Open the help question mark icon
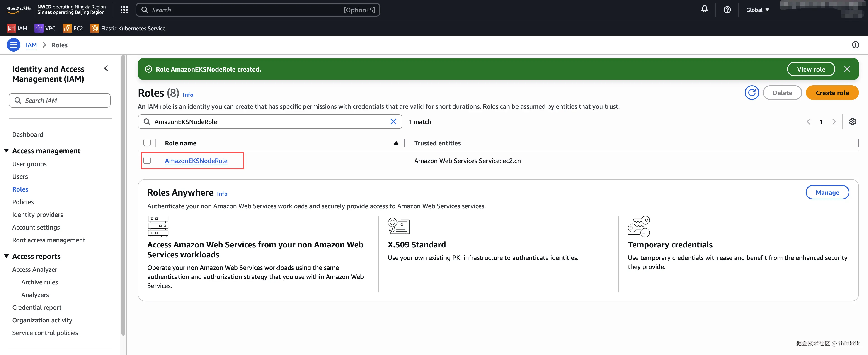Screen dimensions: 868x355 click(x=727, y=10)
